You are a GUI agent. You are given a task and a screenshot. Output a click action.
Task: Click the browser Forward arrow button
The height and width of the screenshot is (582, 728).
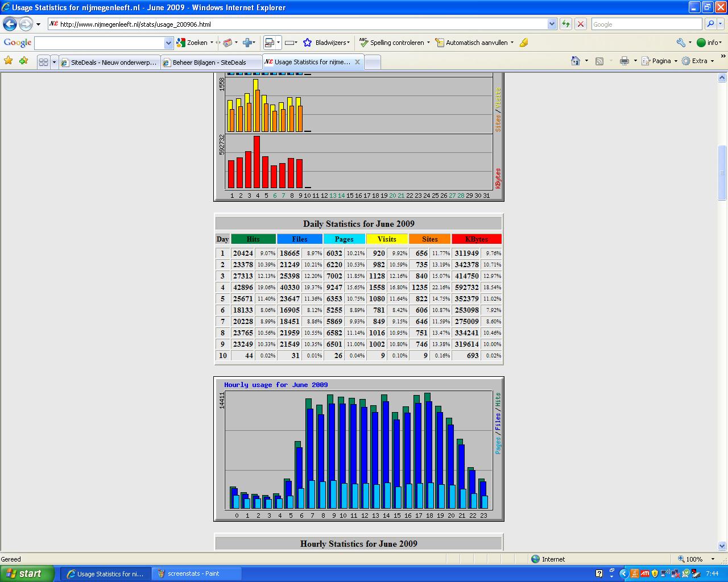(26, 24)
